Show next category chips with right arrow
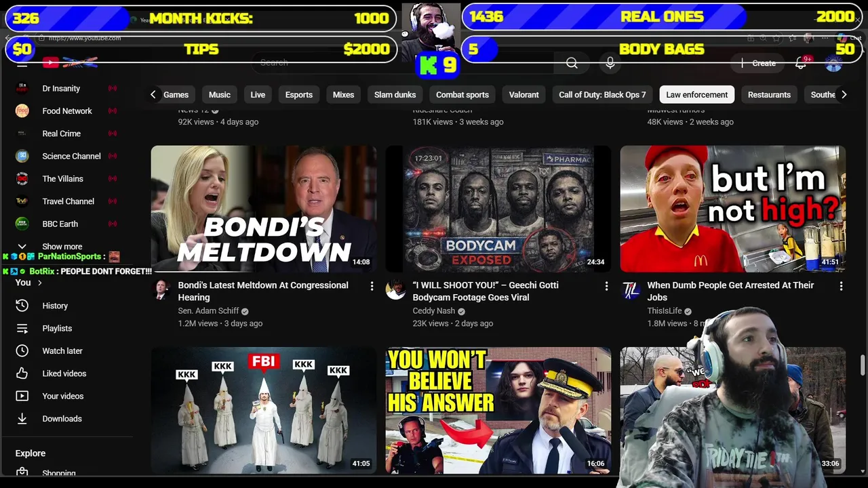The width and height of the screenshot is (868, 488). point(844,95)
